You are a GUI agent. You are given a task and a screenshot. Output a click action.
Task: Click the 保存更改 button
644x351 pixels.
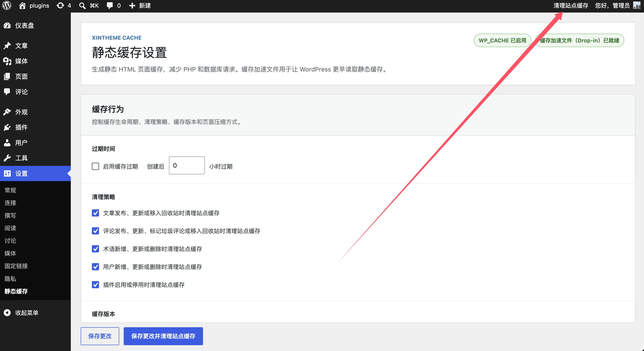tap(100, 336)
